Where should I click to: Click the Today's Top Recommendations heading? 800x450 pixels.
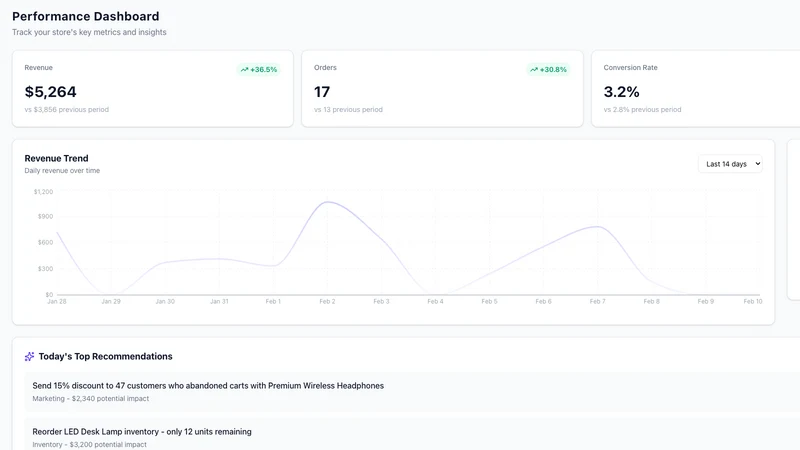[106, 357]
